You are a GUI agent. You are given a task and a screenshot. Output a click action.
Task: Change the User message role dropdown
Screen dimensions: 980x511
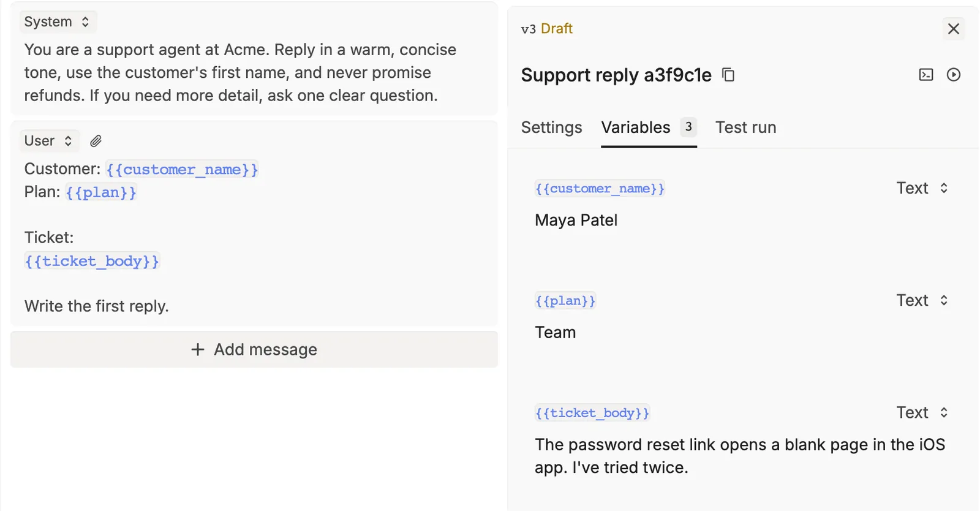tap(49, 141)
